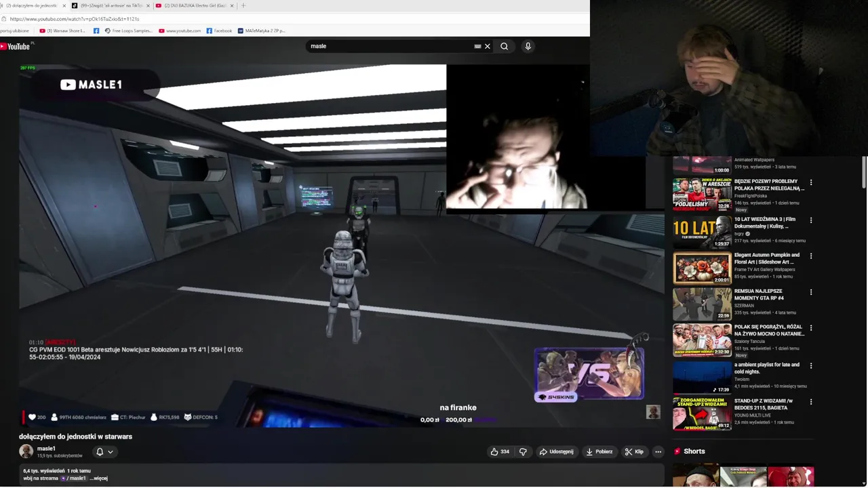This screenshot has height=488, width=868.
Task: Switch to the 'DVJ BAZUKA Electro Girl' tab
Action: [195, 5]
